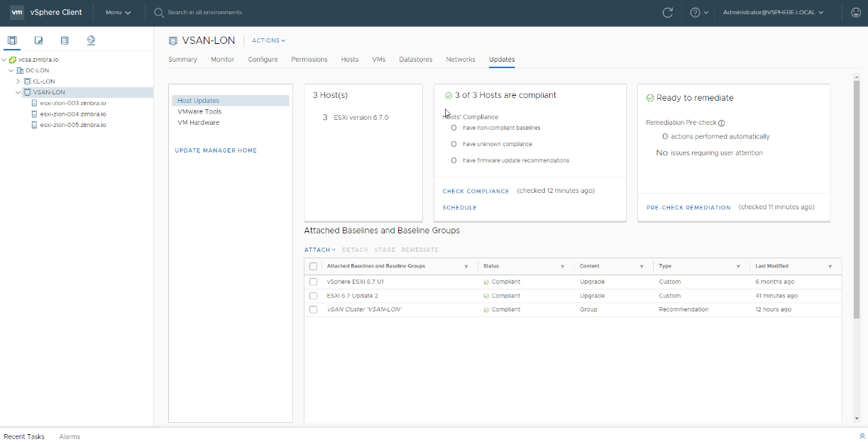Select VMware Tools in side list
868x442 pixels.
(x=199, y=111)
